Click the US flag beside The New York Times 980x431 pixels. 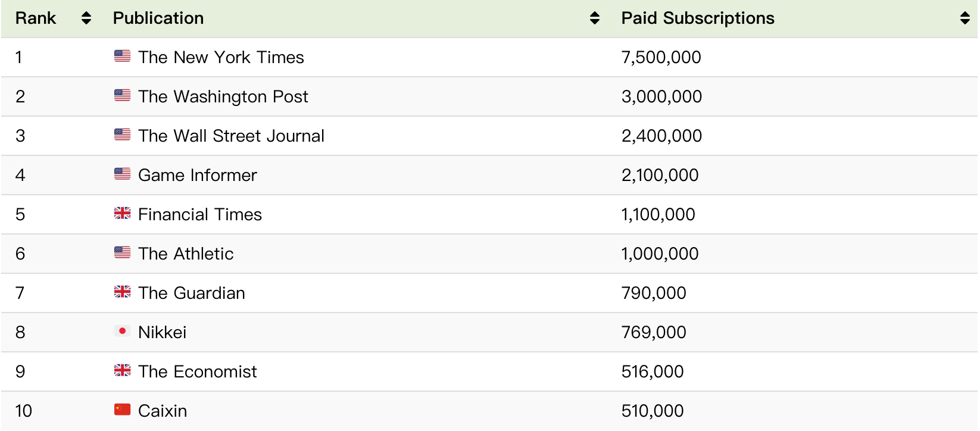[x=122, y=56]
